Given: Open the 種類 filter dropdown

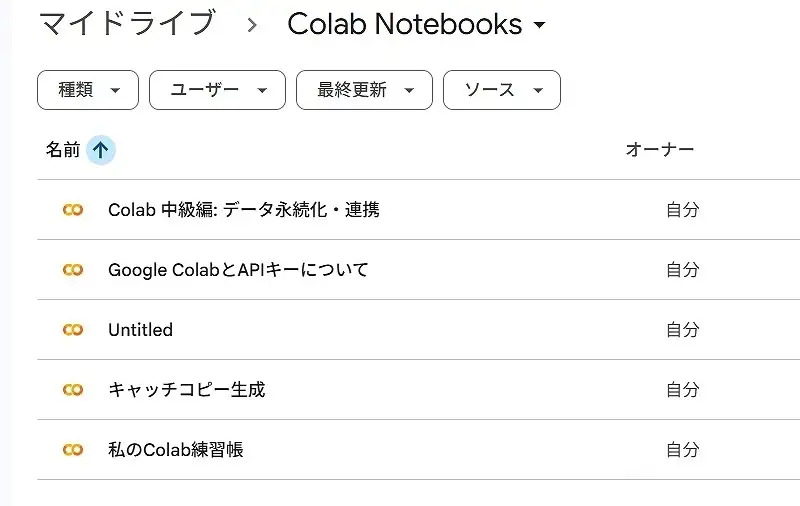Looking at the screenshot, I should 88,90.
